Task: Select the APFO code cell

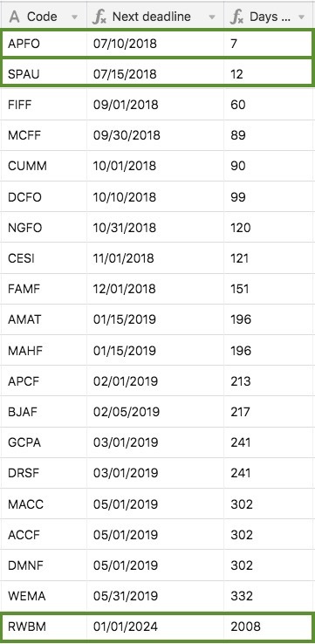Action: tap(44, 44)
